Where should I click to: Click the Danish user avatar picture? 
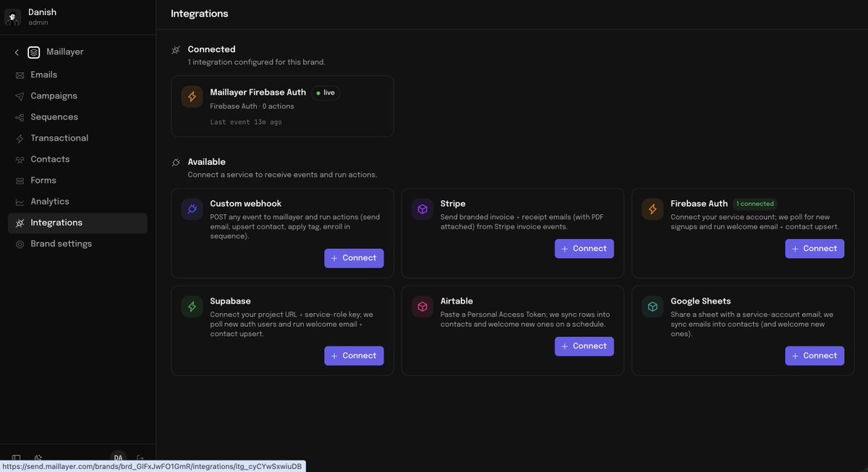12,17
